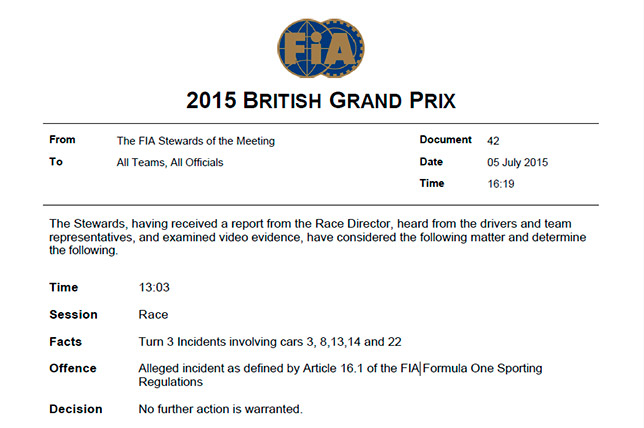Click the 'From' field label

click(63, 141)
